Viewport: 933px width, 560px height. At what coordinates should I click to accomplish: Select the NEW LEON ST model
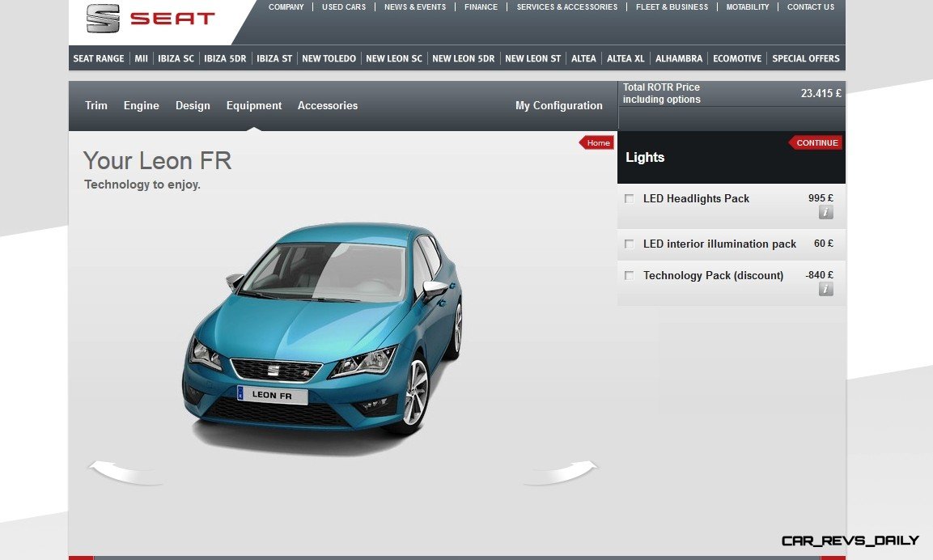[x=532, y=58]
